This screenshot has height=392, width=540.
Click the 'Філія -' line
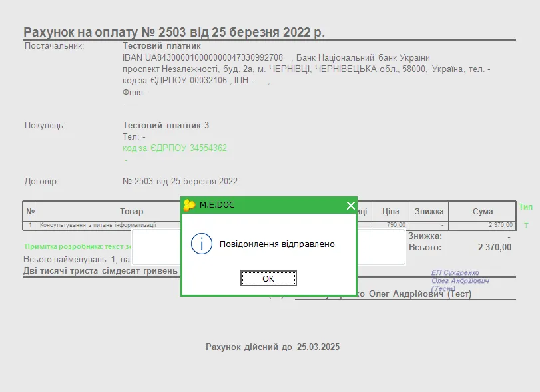[135, 93]
